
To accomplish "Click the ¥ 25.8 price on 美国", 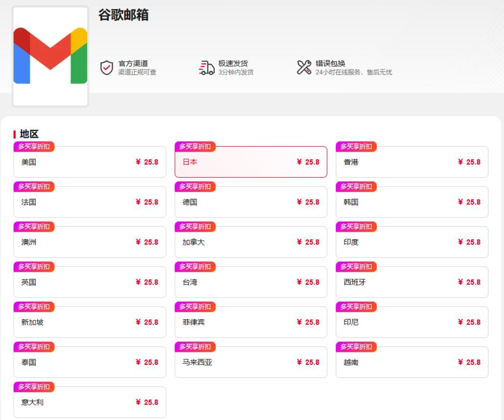I will (x=147, y=162).
